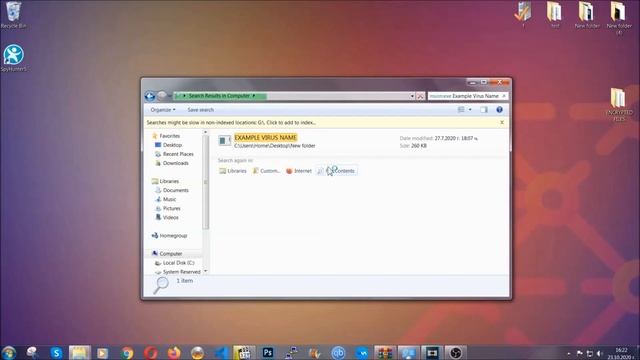The image size is (640, 360).
Task: Select the ENCRYPTED FILES desktop folder
Action: (619, 104)
